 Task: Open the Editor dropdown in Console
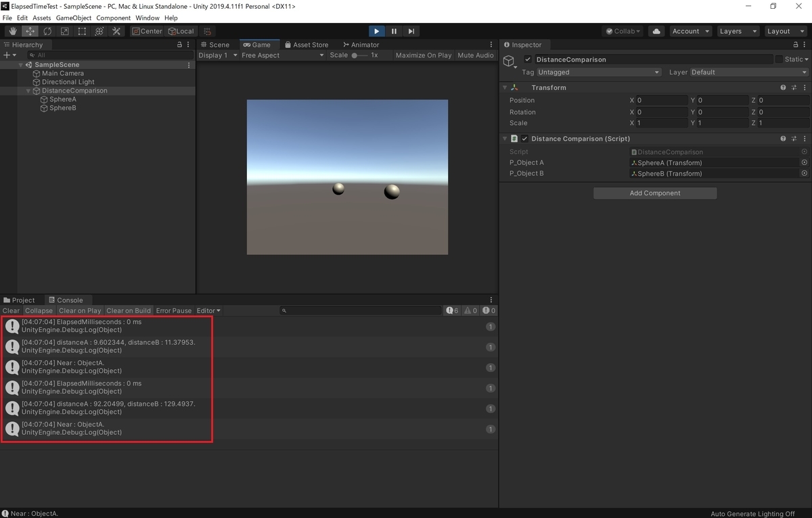coord(208,311)
